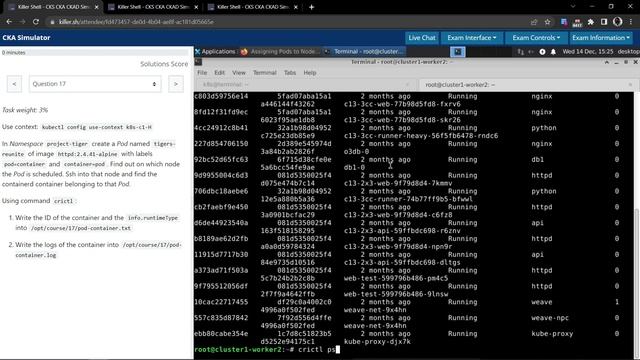Screen dimensions: 640x360
Task: Click the network arrows icon in XFCE panel
Action: coord(520,52)
